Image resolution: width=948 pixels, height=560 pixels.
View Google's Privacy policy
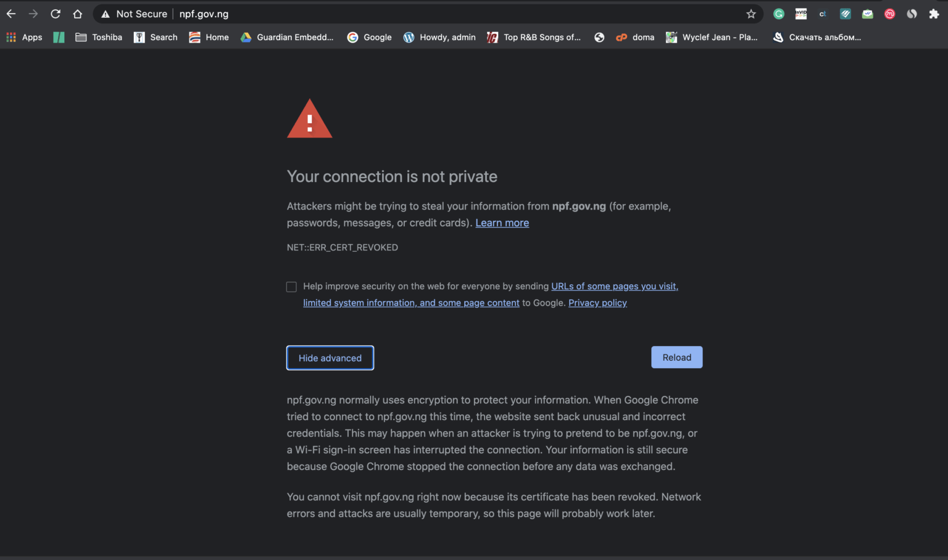597,302
